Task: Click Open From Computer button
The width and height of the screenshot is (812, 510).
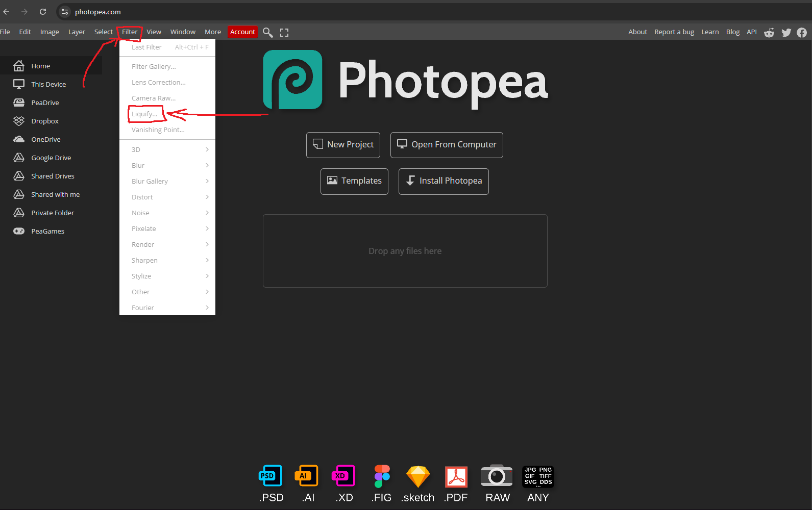Action: tap(447, 145)
